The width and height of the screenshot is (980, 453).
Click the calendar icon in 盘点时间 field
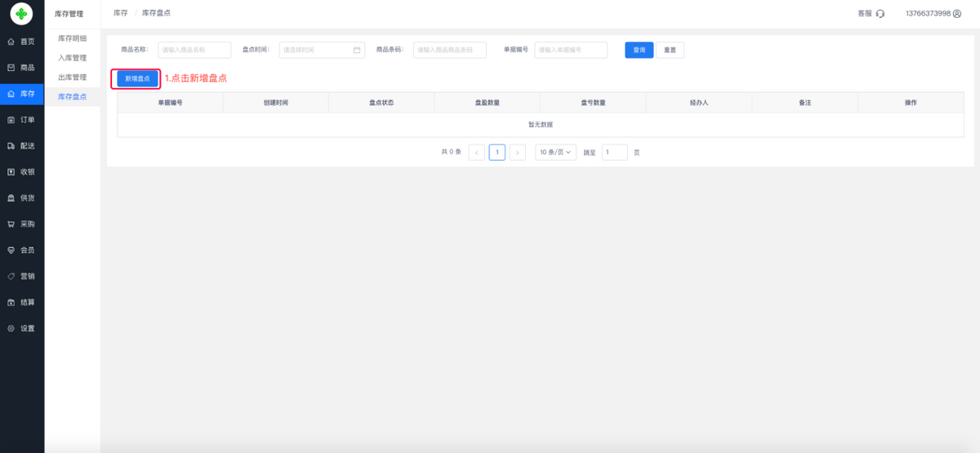click(x=357, y=50)
